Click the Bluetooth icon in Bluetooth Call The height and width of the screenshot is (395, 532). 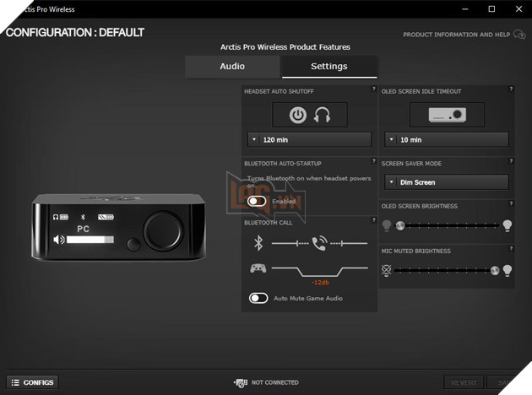click(x=258, y=243)
